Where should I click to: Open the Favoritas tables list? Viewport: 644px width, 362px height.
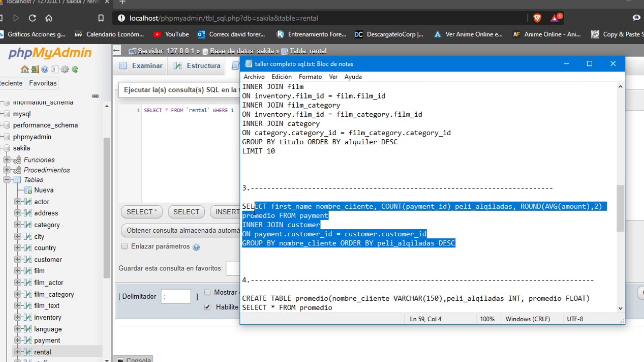click(43, 83)
